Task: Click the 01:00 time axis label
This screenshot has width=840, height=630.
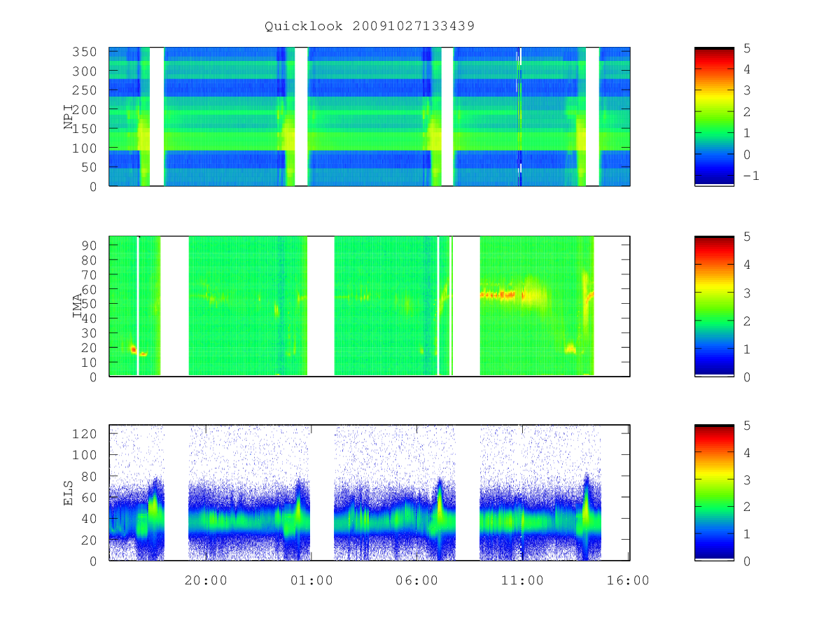Action: (x=311, y=580)
